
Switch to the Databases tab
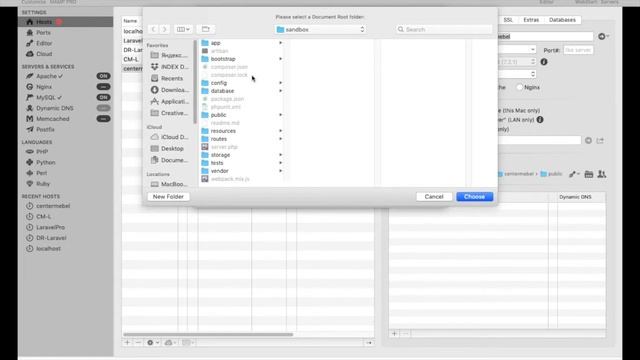(562, 20)
